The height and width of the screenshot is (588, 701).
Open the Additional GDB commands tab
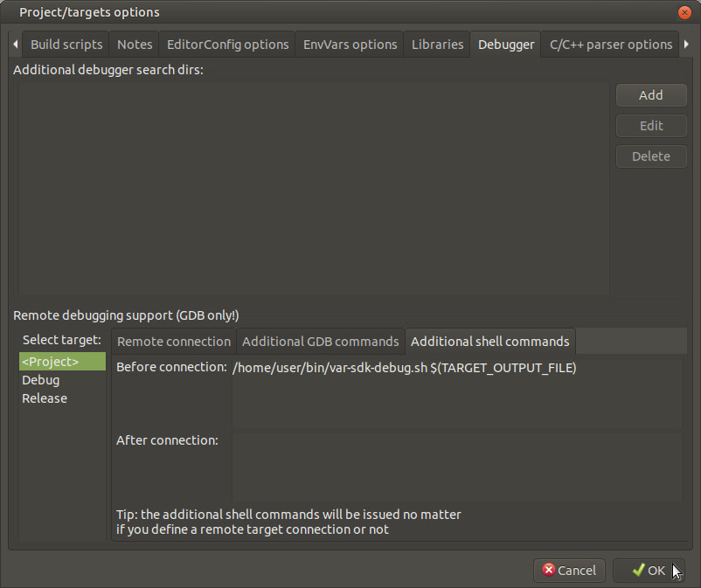[320, 342]
